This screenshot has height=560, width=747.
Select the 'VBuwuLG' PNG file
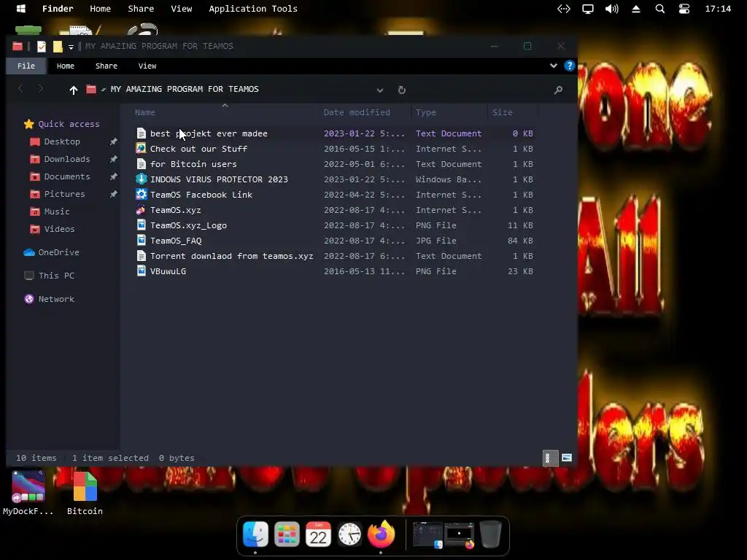click(x=334, y=271)
